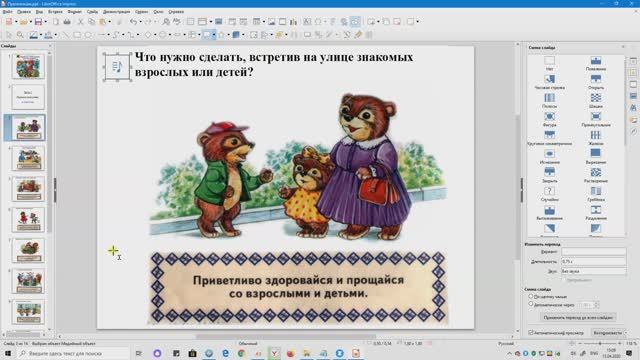Click the Task View button on the taskbar
The width and height of the screenshot is (640, 360).
[139, 353]
